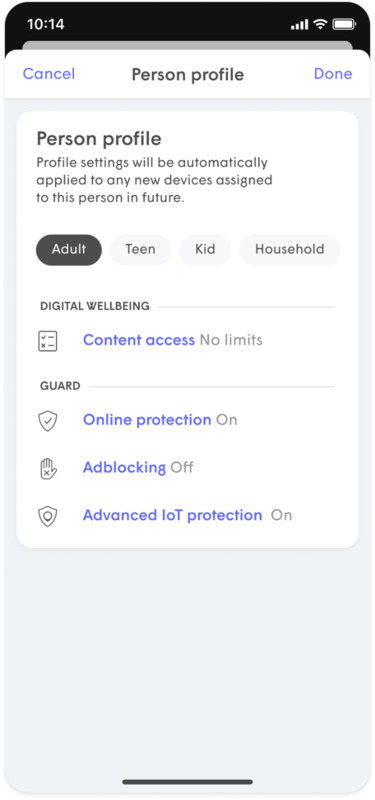Open Content access settings link
This screenshot has width=375, height=800.
tap(139, 340)
